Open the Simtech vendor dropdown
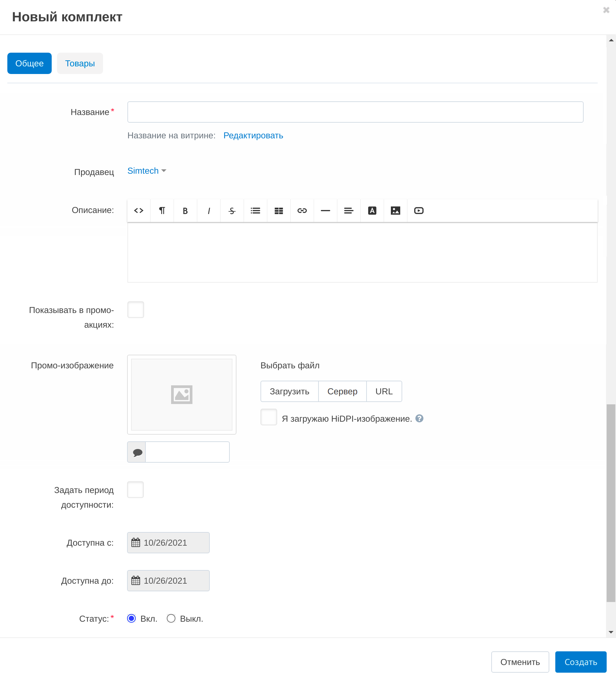 (146, 171)
